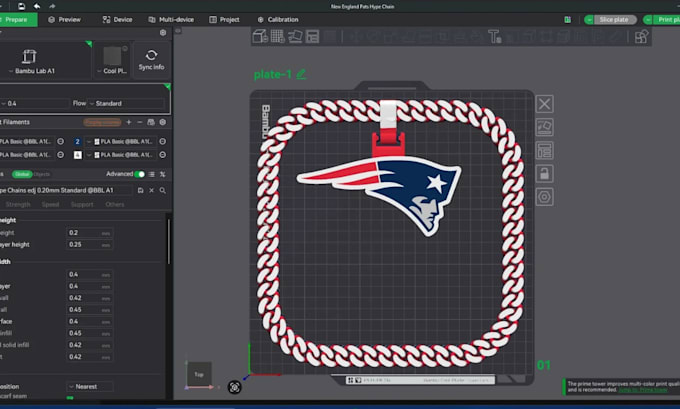Open the process preset name dropdown
Viewport: 680px width, 409px height.
[66, 190]
